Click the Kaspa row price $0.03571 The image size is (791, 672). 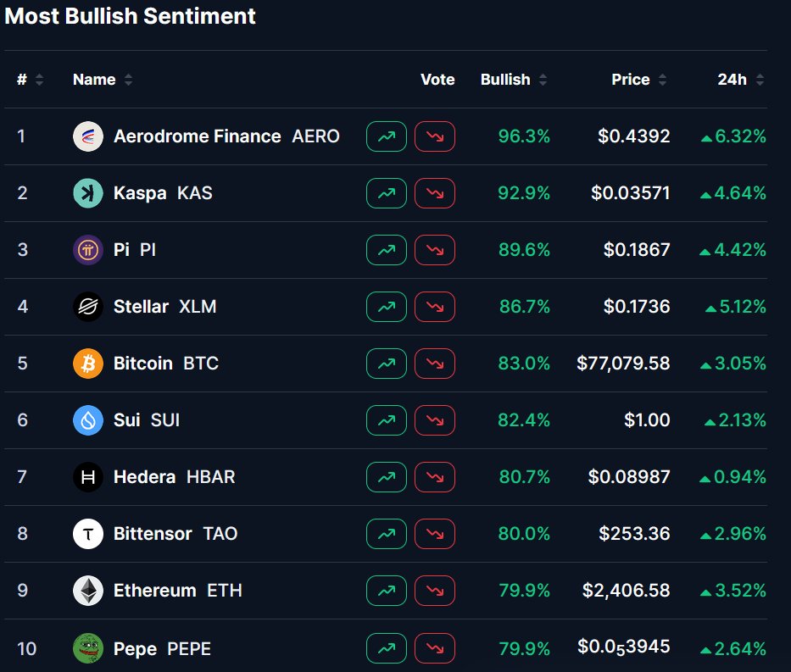tap(631, 193)
